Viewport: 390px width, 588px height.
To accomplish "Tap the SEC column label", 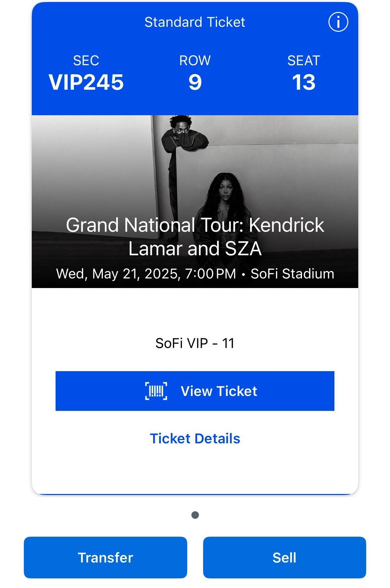I will click(86, 61).
